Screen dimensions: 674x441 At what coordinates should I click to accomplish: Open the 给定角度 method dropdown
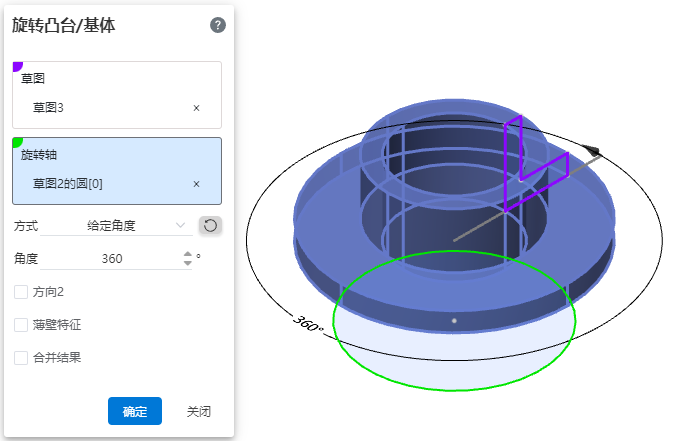[116, 226]
